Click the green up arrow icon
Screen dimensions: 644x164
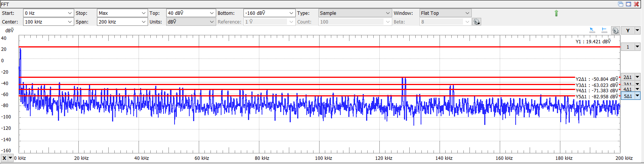556,13
